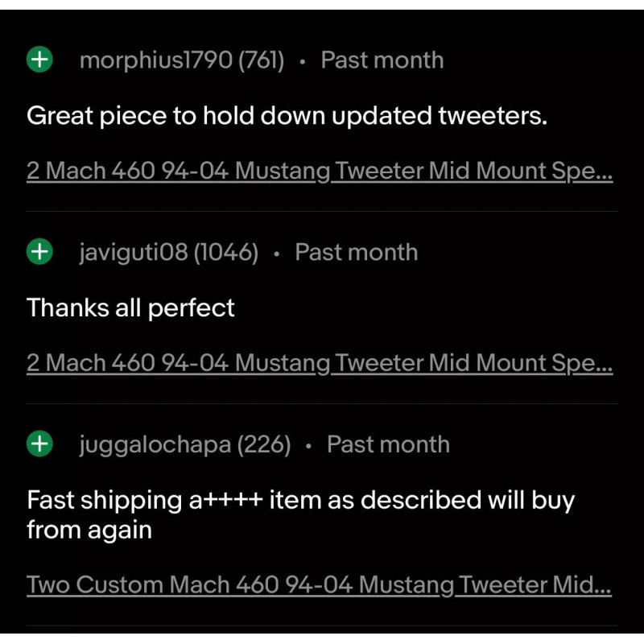Select "Past month" label next to juggalochapa
The height and width of the screenshot is (644, 644).
pyautogui.click(x=388, y=444)
